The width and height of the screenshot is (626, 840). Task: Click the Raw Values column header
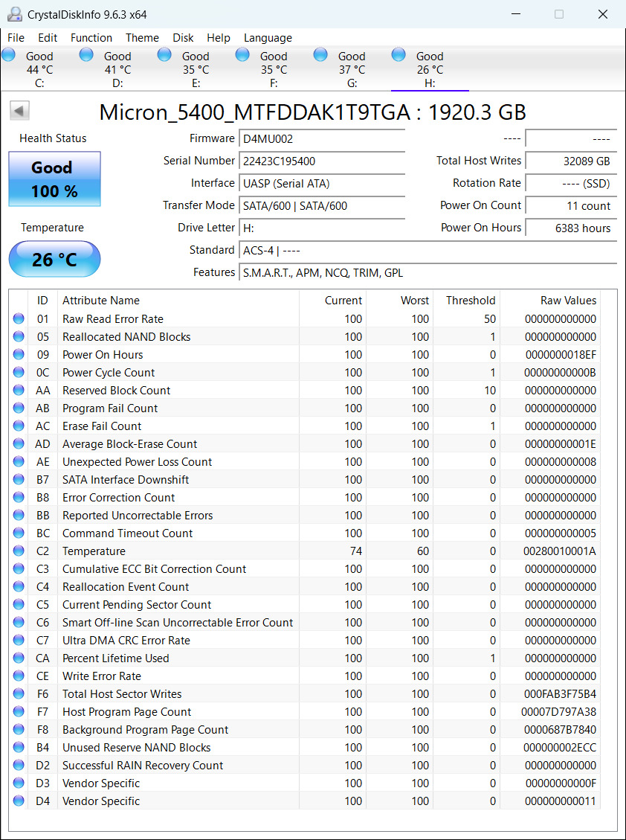[x=568, y=301]
